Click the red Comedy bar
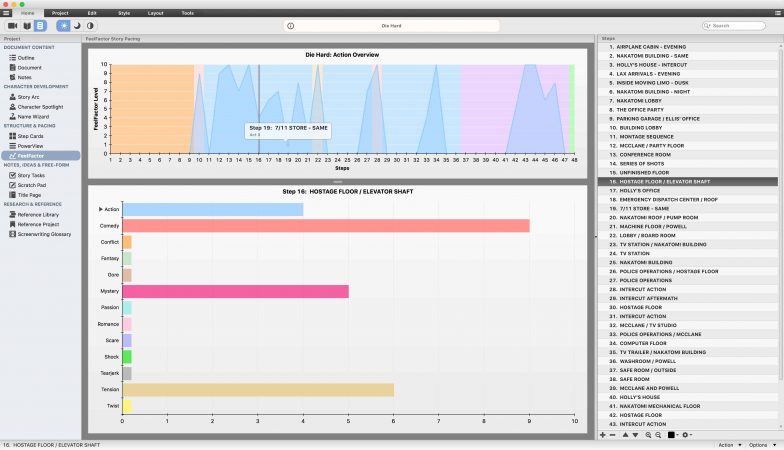The image size is (784, 450). tap(326, 226)
